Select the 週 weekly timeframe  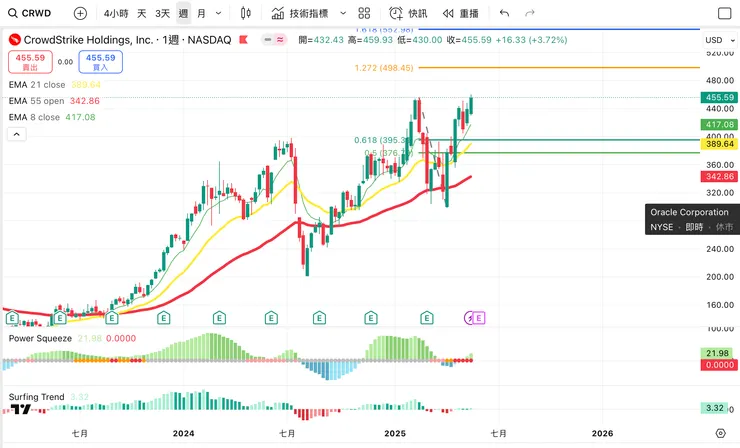coord(184,13)
